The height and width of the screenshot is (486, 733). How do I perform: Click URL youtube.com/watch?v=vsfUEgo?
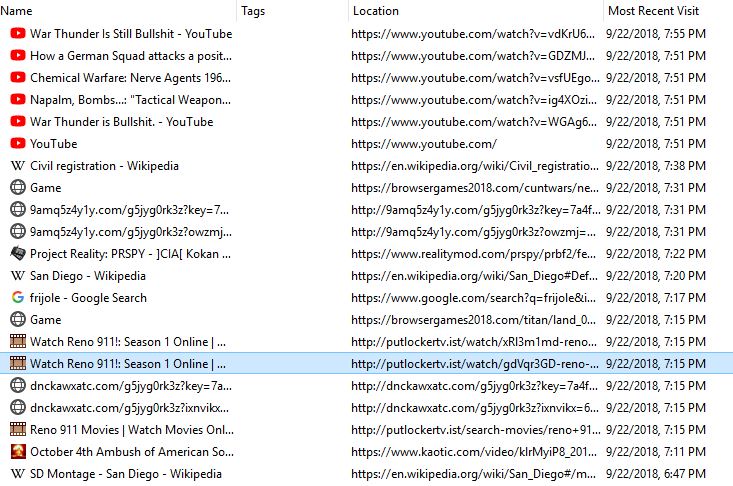pos(475,78)
